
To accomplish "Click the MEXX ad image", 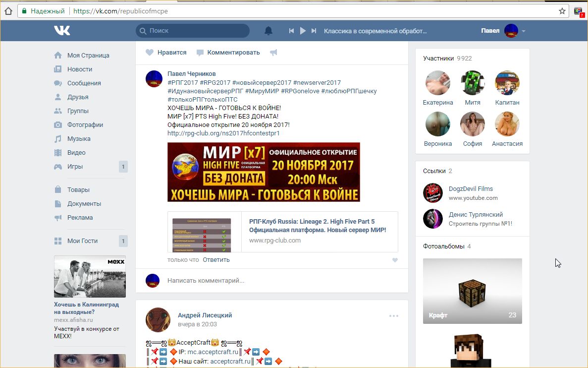I will pyautogui.click(x=90, y=276).
